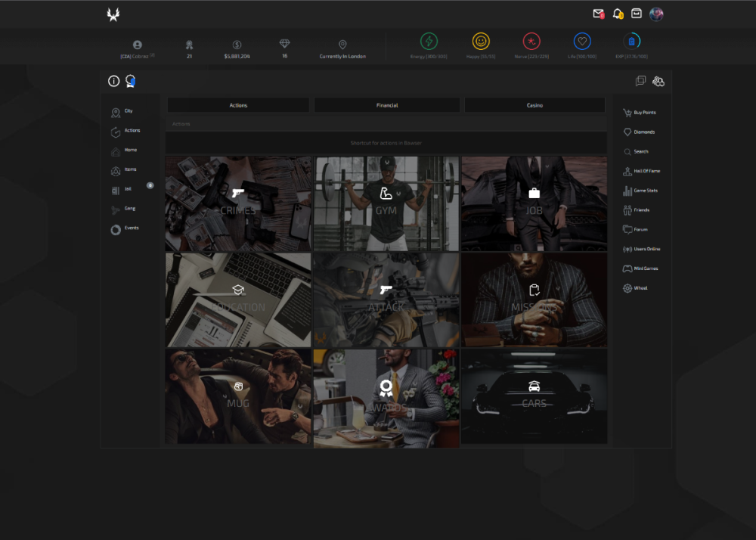This screenshot has height=540, width=756.
Task: Open Mini Games from right sidebar
Action: coord(640,268)
